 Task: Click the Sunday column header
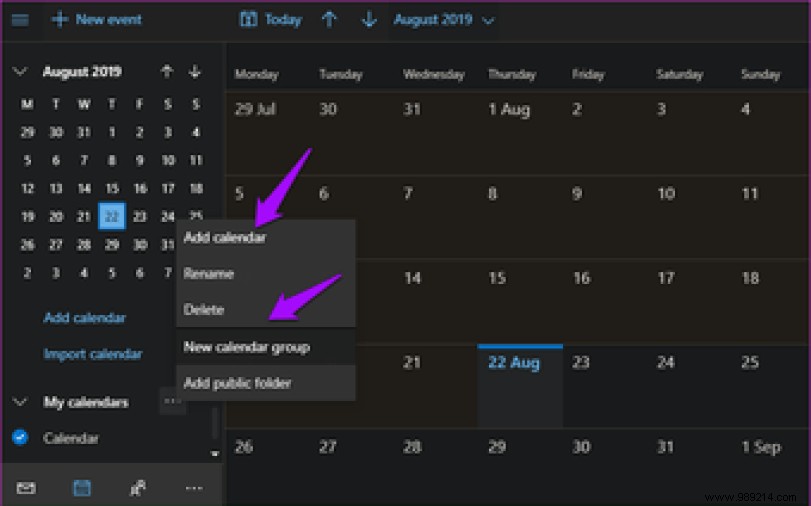(x=760, y=75)
